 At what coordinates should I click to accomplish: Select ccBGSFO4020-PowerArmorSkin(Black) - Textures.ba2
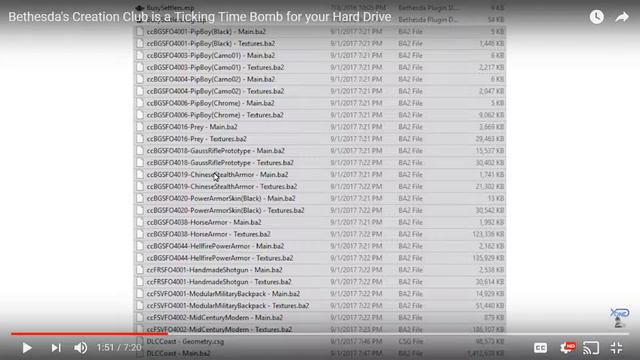(x=225, y=210)
